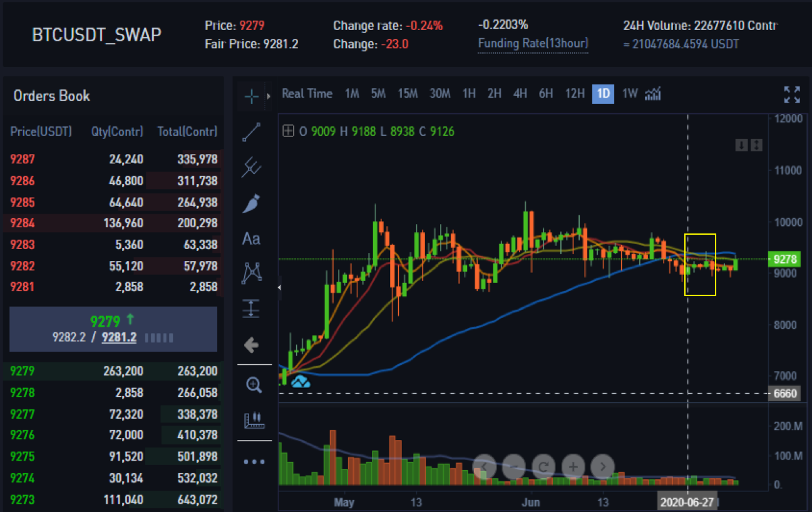
Task: Click the bid row priced 9274
Action: pyautogui.click(x=113, y=478)
